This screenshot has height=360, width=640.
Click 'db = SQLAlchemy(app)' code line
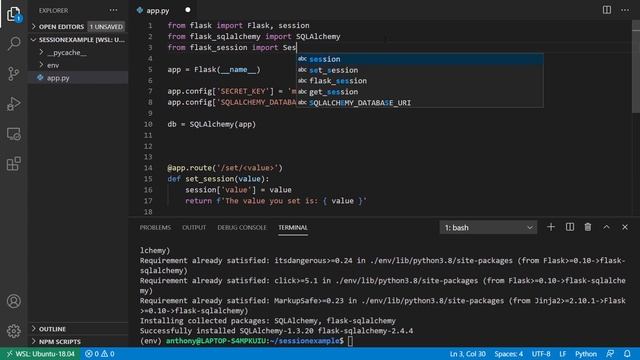pyautogui.click(x=211, y=124)
